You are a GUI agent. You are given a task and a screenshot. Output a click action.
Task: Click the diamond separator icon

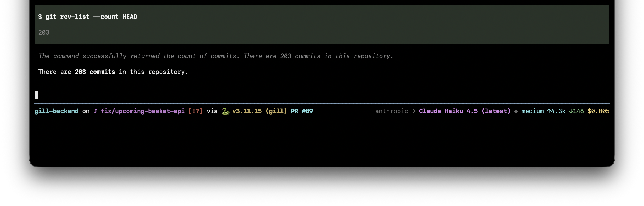516,111
